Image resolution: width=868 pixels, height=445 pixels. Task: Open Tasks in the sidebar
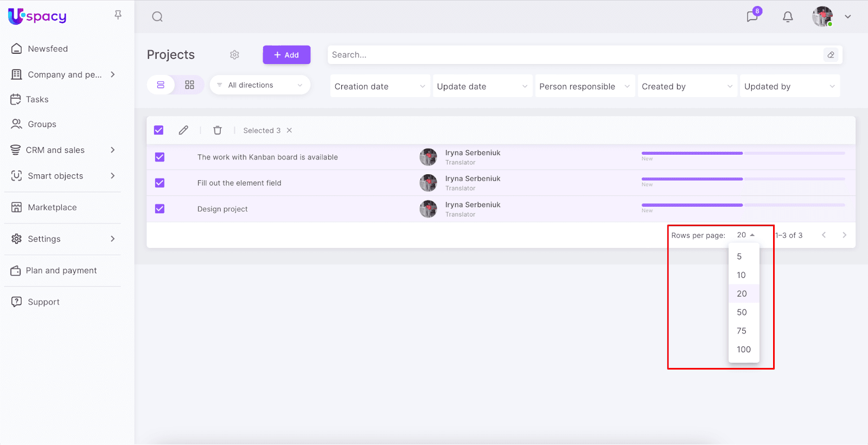(37, 99)
